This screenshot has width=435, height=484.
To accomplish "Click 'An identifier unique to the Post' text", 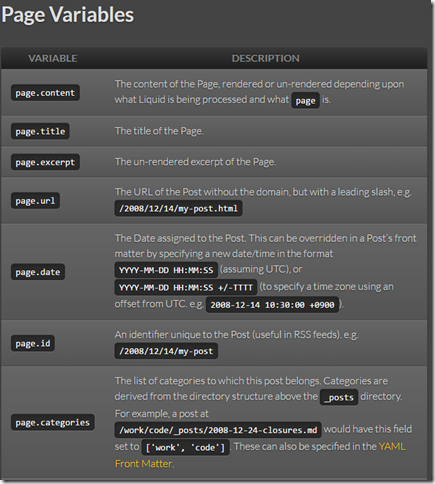I will point(236,335).
